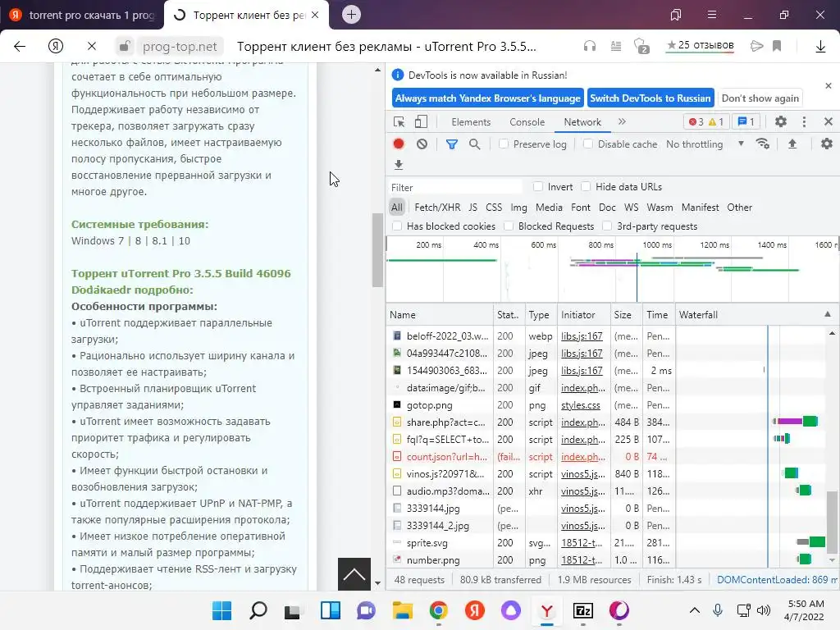Open the 25 отзывов reviews link
This screenshot has width=840, height=630.
(x=700, y=46)
